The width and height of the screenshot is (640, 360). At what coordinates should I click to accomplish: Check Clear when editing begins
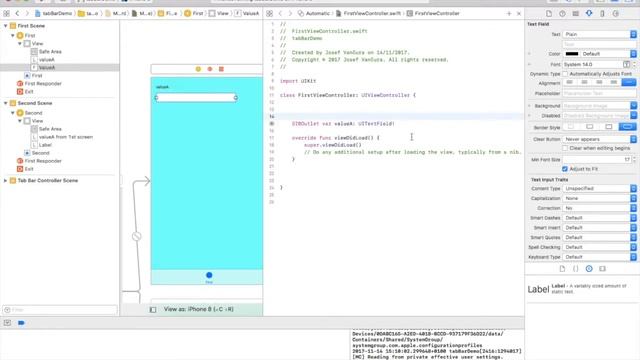[x=565, y=148]
